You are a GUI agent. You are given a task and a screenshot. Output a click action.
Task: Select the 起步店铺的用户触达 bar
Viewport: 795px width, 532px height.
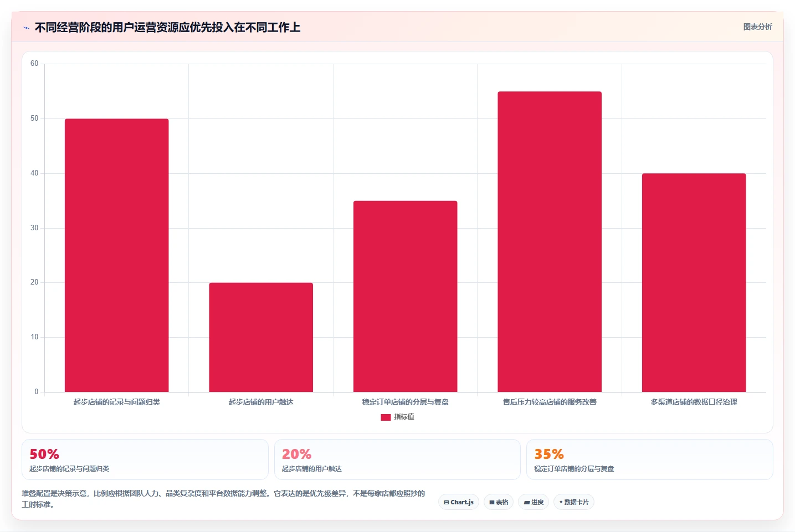[x=261, y=337]
